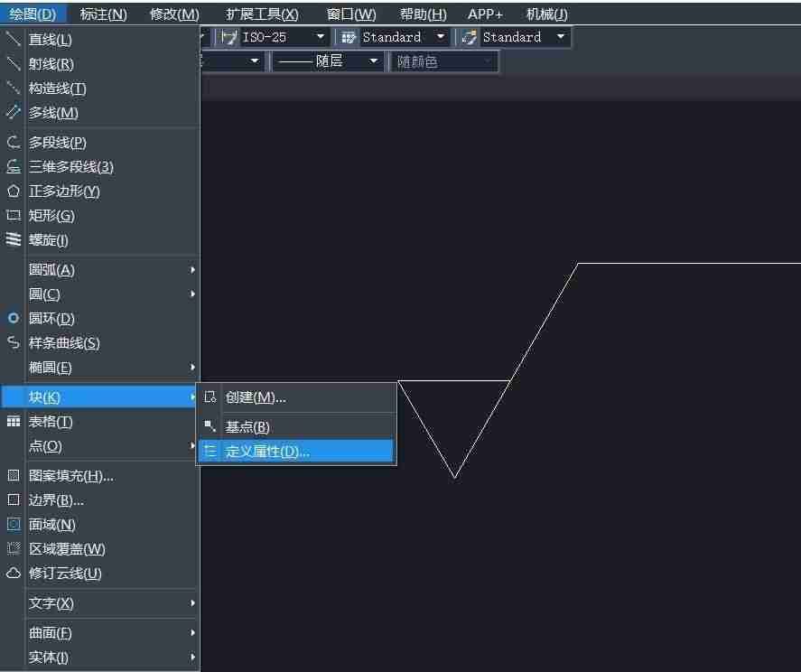
Task: Expand the 随层 linetype dropdown
Action: coord(328,61)
